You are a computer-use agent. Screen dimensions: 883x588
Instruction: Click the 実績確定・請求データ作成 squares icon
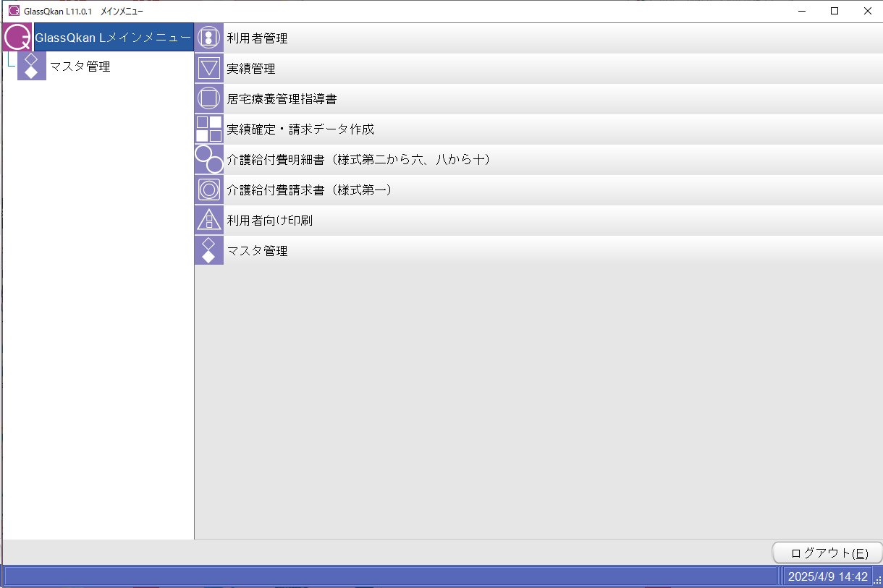click(208, 128)
